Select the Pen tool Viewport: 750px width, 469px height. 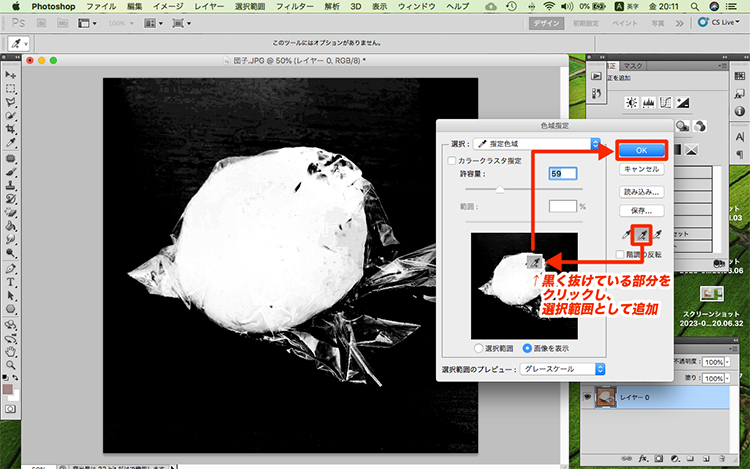pyautogui.click(x=11, y=269)
